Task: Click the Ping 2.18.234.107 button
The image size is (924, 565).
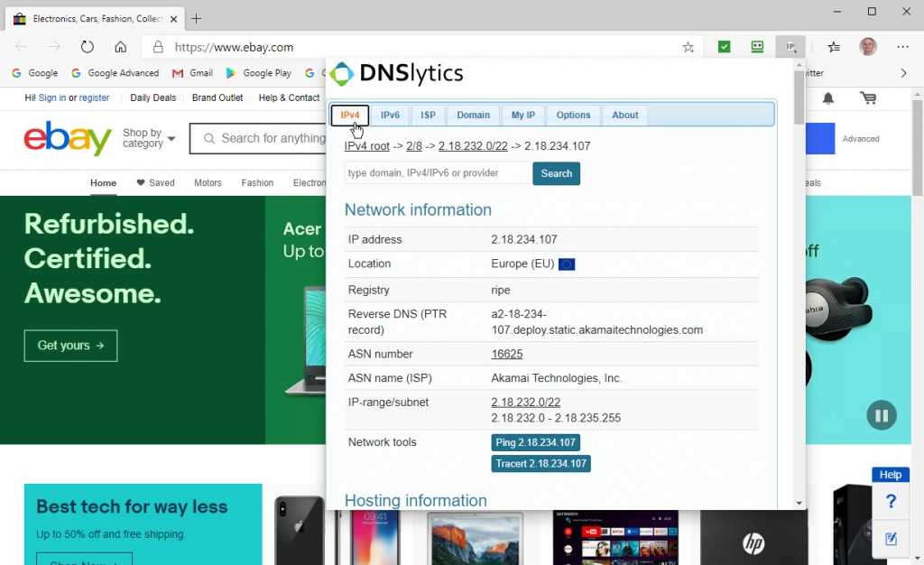Action: coord(535,442)
